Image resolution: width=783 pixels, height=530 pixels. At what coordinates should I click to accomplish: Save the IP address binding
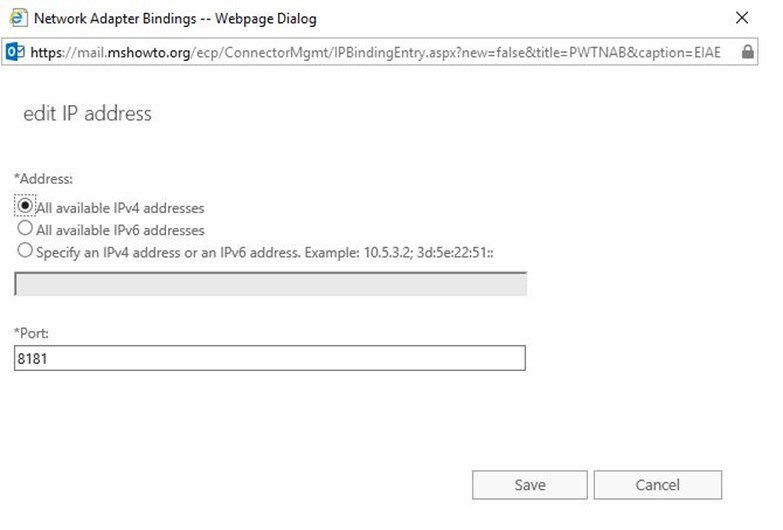click(529, 485)
